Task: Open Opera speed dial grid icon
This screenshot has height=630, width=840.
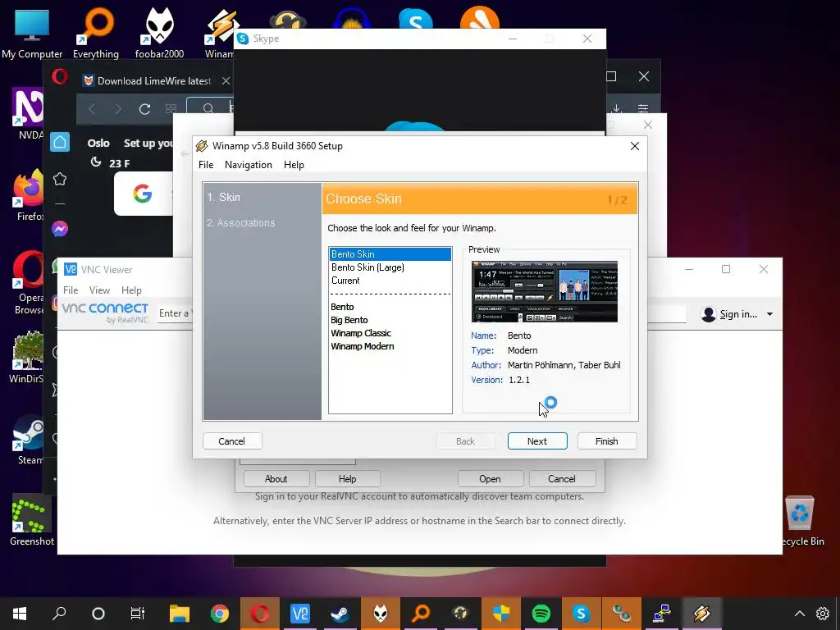Action: point(171,109)
